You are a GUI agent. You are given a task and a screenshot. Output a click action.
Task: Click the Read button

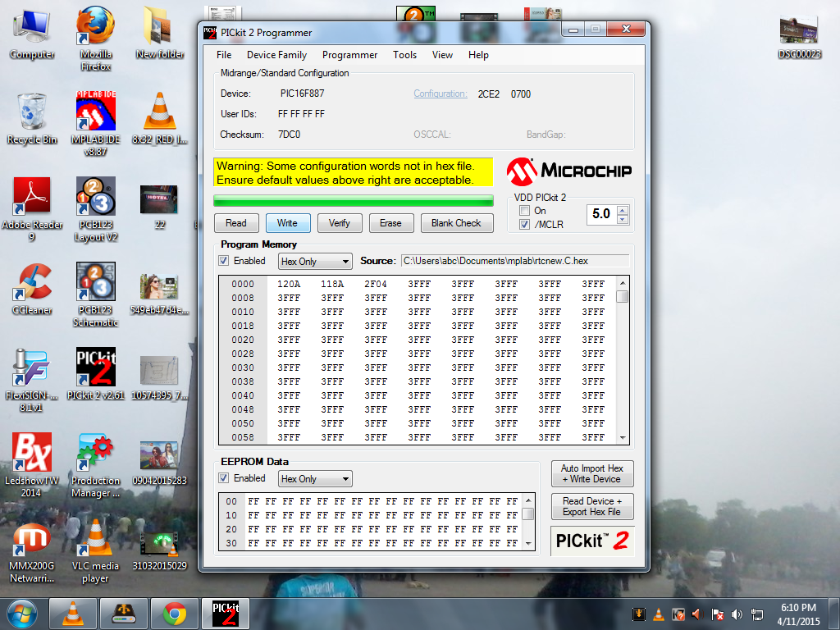(x=236, y=223)
